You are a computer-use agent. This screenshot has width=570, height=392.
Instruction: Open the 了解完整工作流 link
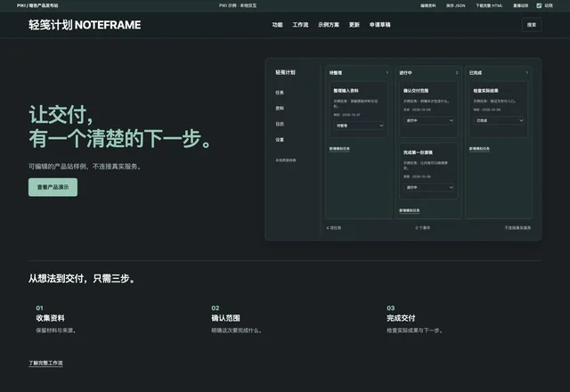(45, 363)
